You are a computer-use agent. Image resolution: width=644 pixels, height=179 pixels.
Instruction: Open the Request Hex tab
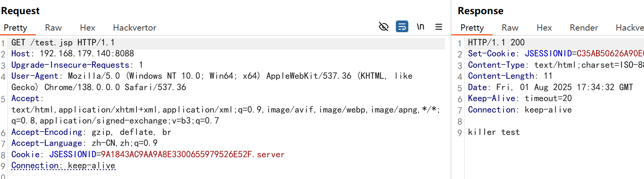click(87, 28)
